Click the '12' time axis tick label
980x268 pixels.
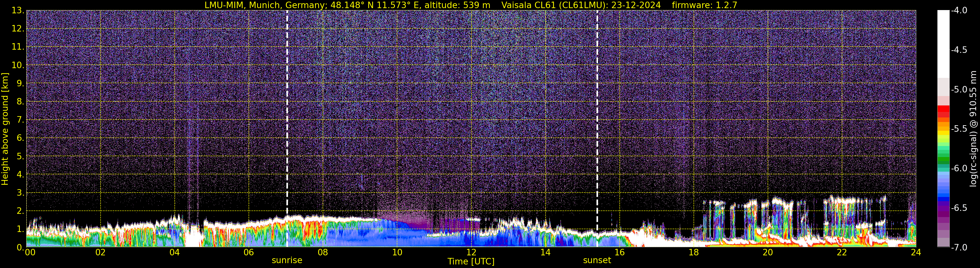point(471,252)
